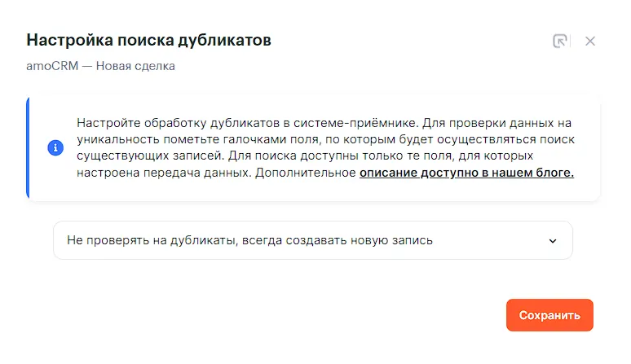Detach dialog using the arrow-in-square icon
This screenshot has height=364, width=631.
[560, 41]
